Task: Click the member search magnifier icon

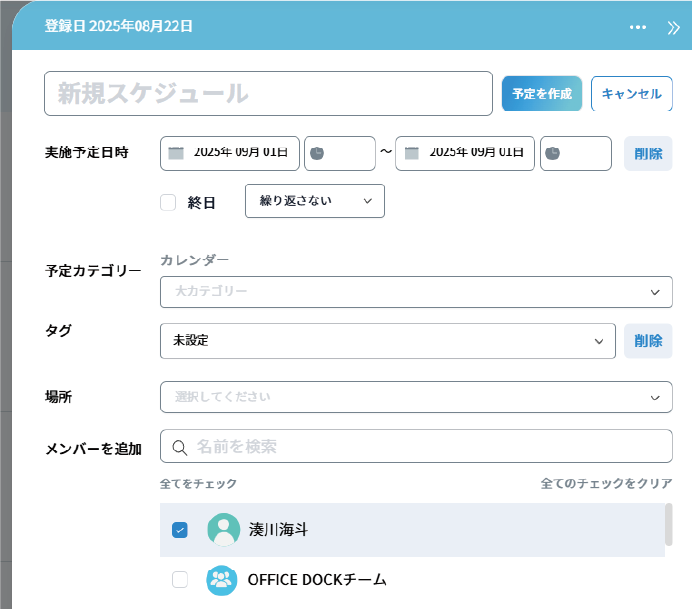Action: 180,446
